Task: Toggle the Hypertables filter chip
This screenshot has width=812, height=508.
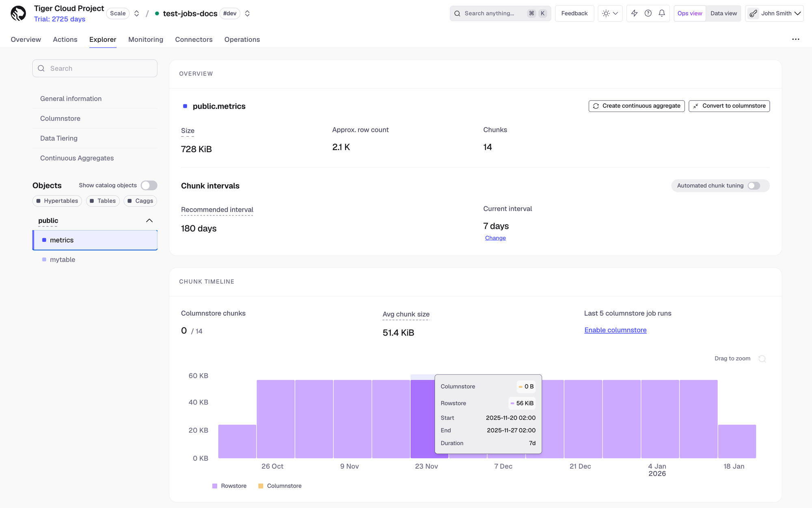Action: click(x=57, y=201)
